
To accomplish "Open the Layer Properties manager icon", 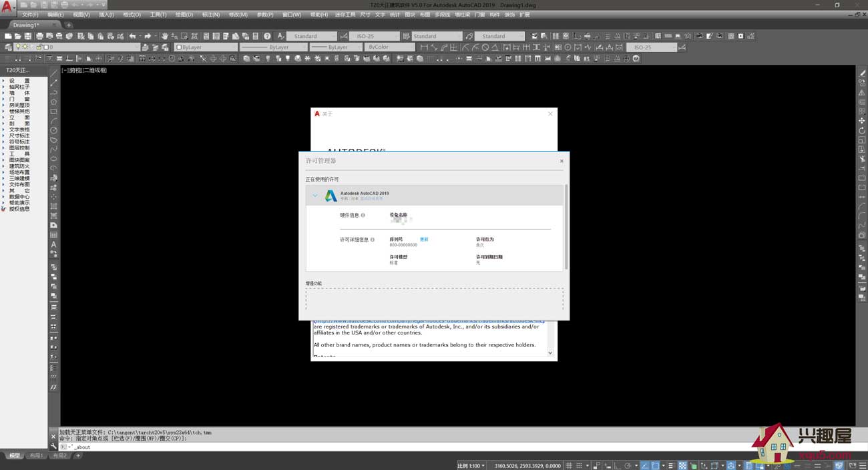I will pyautogui.click(x=8, y=47).
